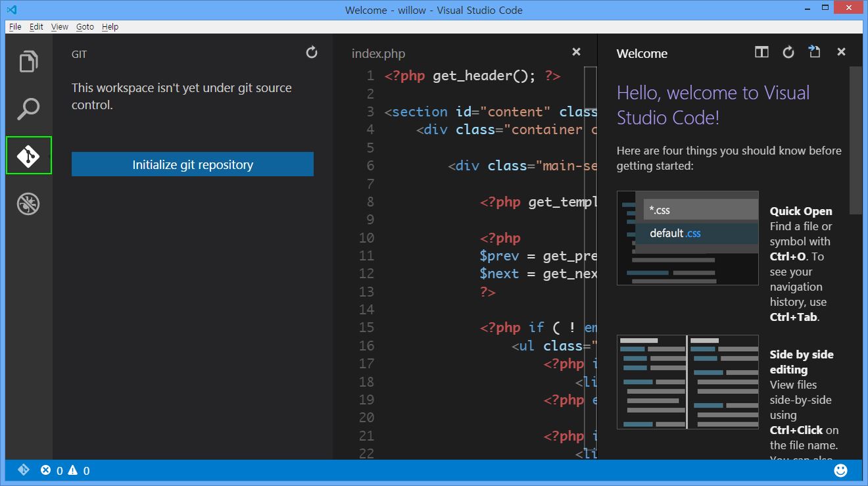Initialize git repository
Image resolution: width=868 pixels, height=486 pixels.
tap(193, 164)
